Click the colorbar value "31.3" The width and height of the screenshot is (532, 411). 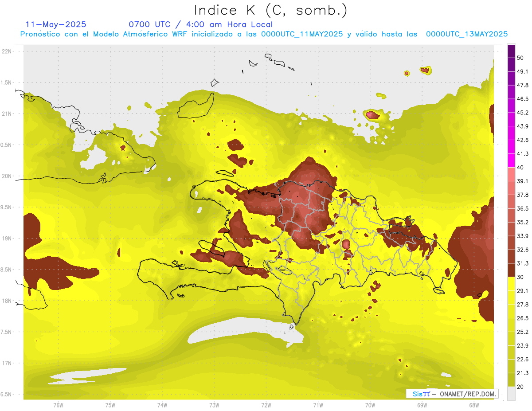[x=522, y=263]
